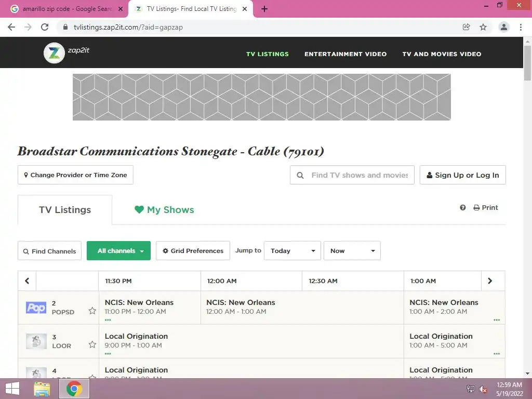Viewport: 532px width, 399px height.
Task: Click the zap2it logo icon
Action: [54, 53]
